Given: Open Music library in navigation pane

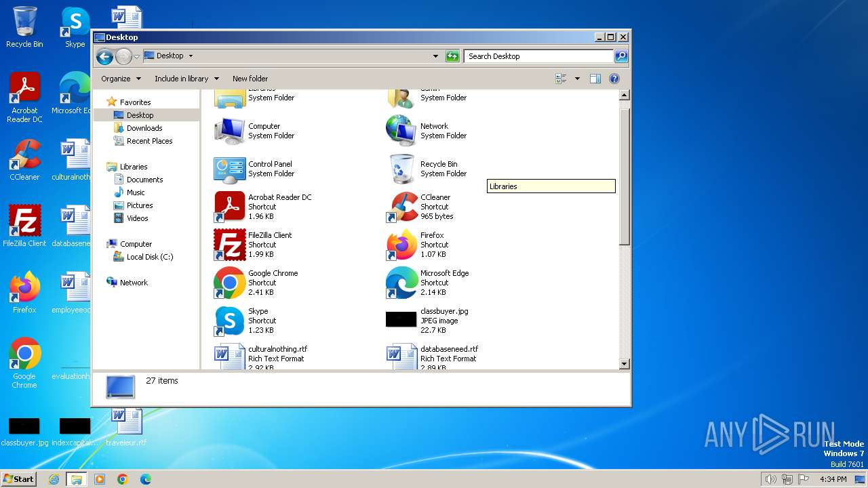Looking at the screenshot, I should pos(130,192).
